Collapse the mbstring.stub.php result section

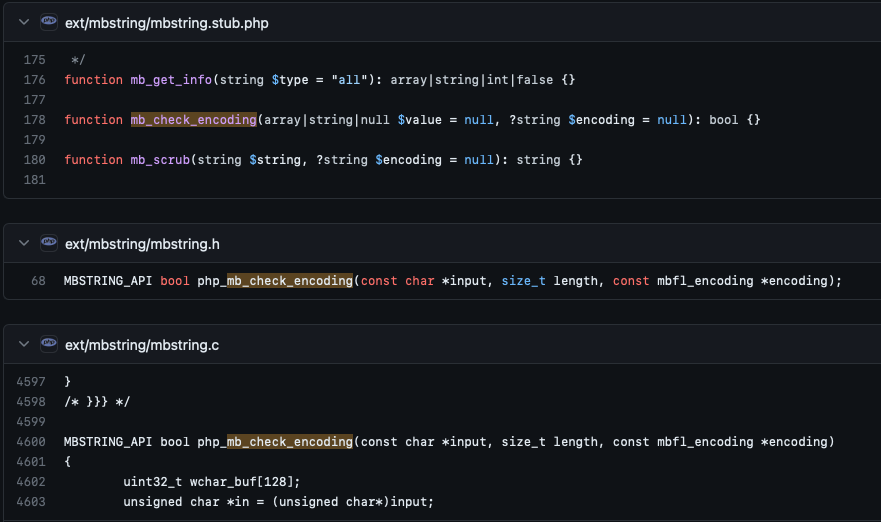(24, 22)
